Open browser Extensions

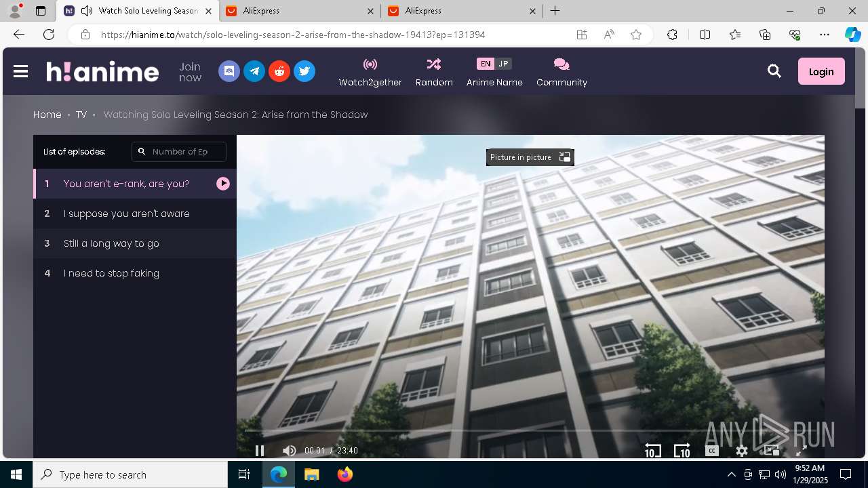(x=672, y=35)
